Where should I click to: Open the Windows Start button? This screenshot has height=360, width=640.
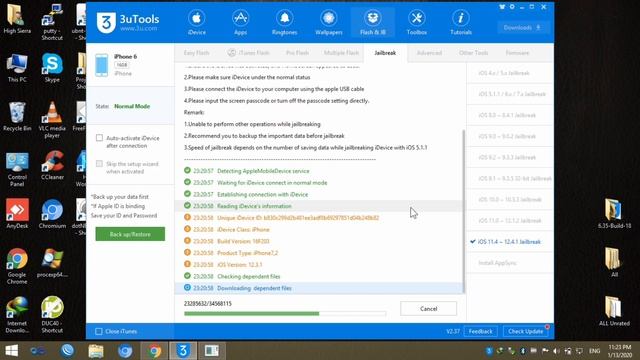(x=11, y=351)
